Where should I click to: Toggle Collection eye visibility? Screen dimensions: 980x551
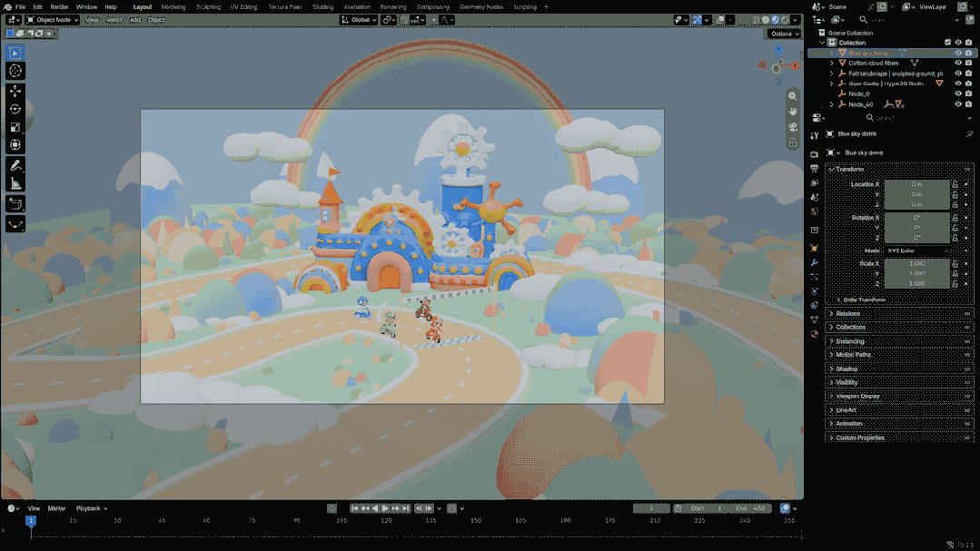tap(958, 43)
